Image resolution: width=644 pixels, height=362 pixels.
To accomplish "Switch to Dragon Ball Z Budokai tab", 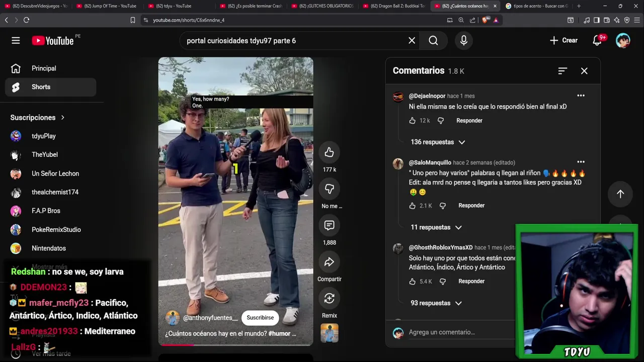I will [x=394, y=6].
